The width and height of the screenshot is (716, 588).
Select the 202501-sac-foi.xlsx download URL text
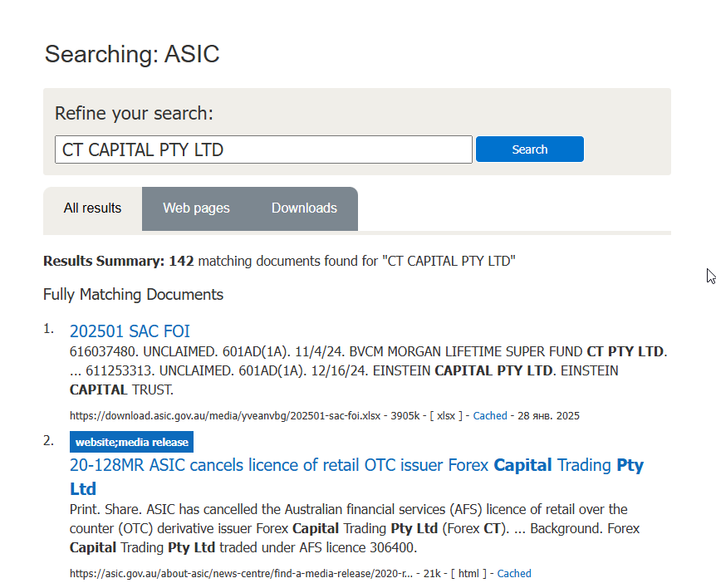pyautogui.click(x=225, y=416)
